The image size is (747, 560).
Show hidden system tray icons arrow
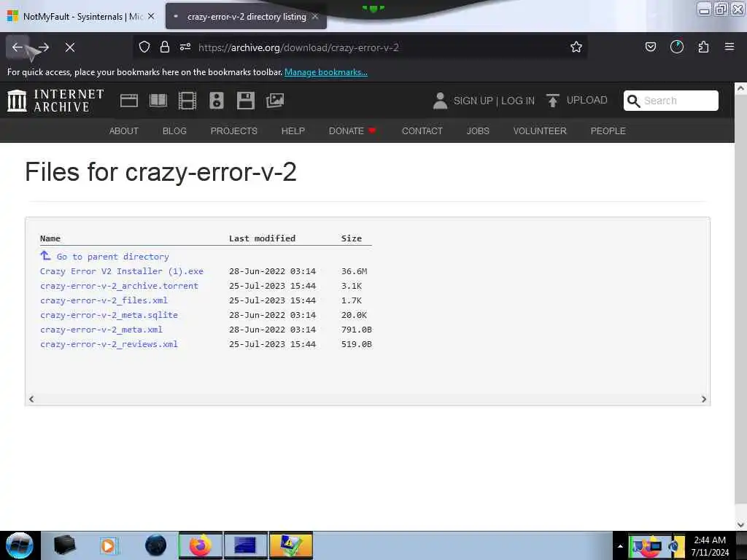(620, 546)
